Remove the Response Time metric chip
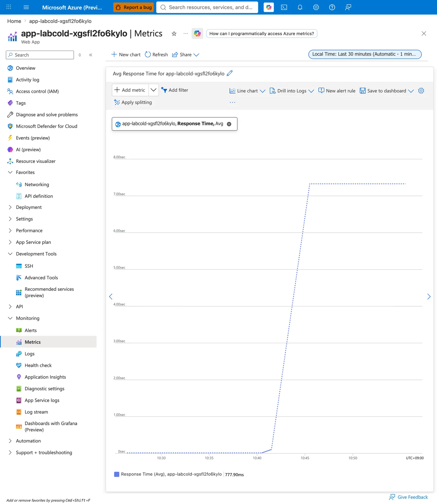The width and height of the screenshot is (437, 504). point(229,124)
